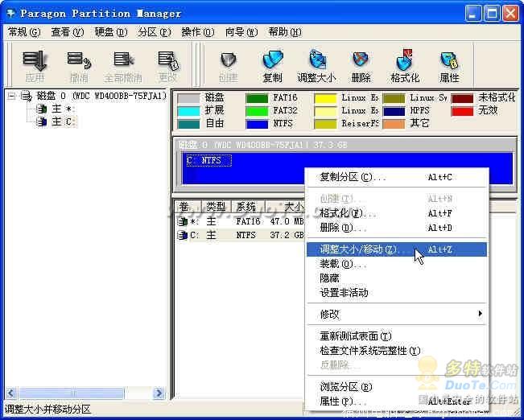The image size is (524, 420).
Task: Select the C: NTFS partition in disk map
Action: (x=348, y=169)
